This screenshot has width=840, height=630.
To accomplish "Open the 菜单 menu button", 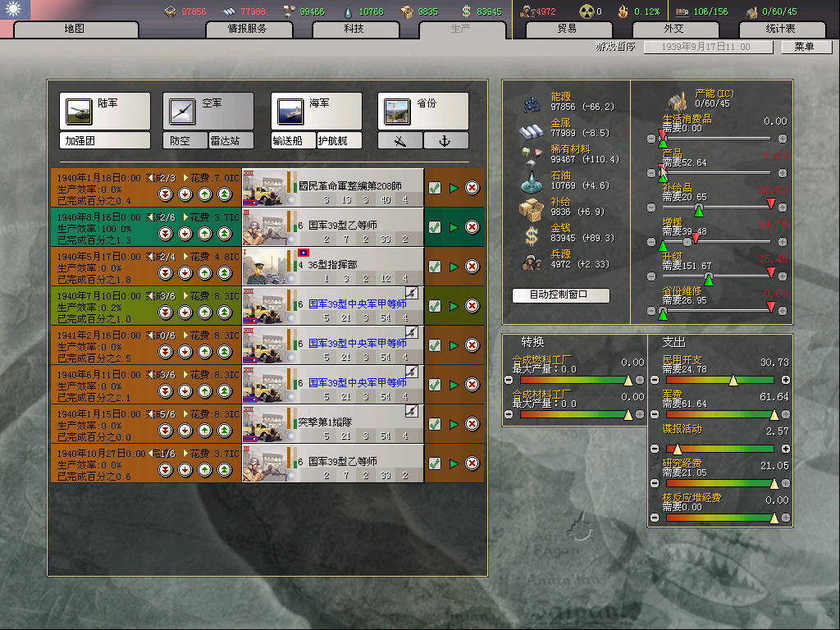I will pyautogui.click(x=803, y=48).
